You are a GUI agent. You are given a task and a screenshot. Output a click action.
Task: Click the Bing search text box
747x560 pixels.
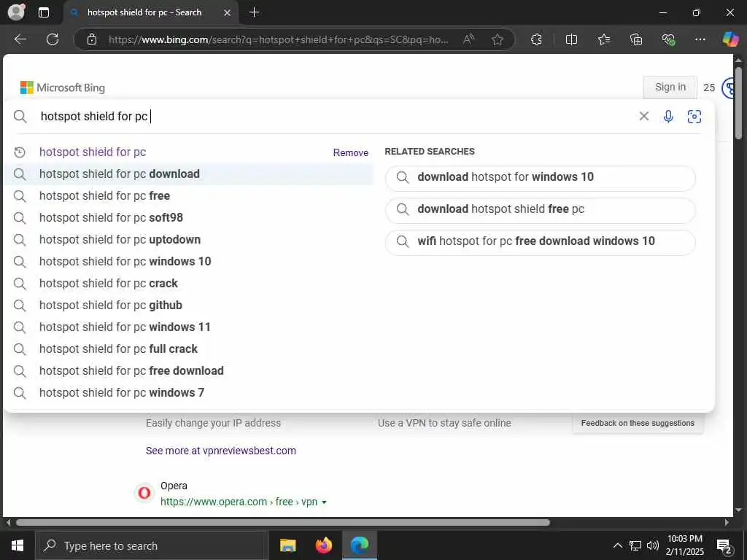(333, 116)
